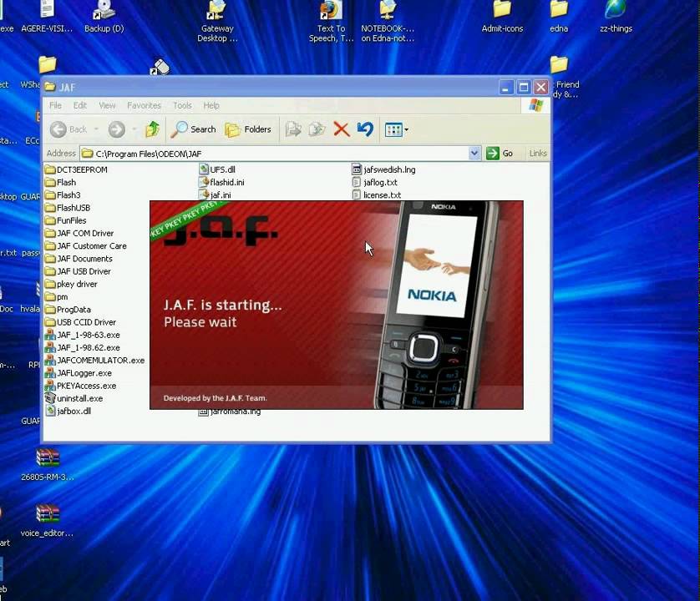
Task: Select license.txt file
Action: click(x=377, y=195)
